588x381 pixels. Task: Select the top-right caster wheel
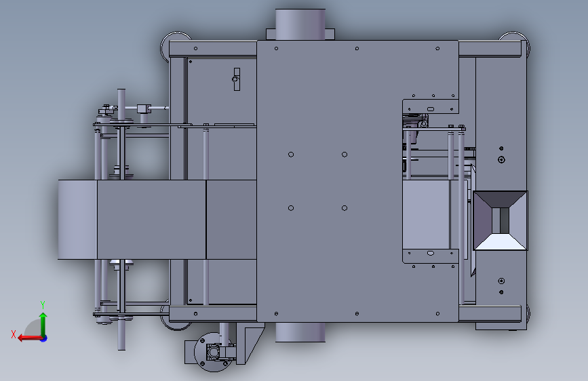[515, 45]
